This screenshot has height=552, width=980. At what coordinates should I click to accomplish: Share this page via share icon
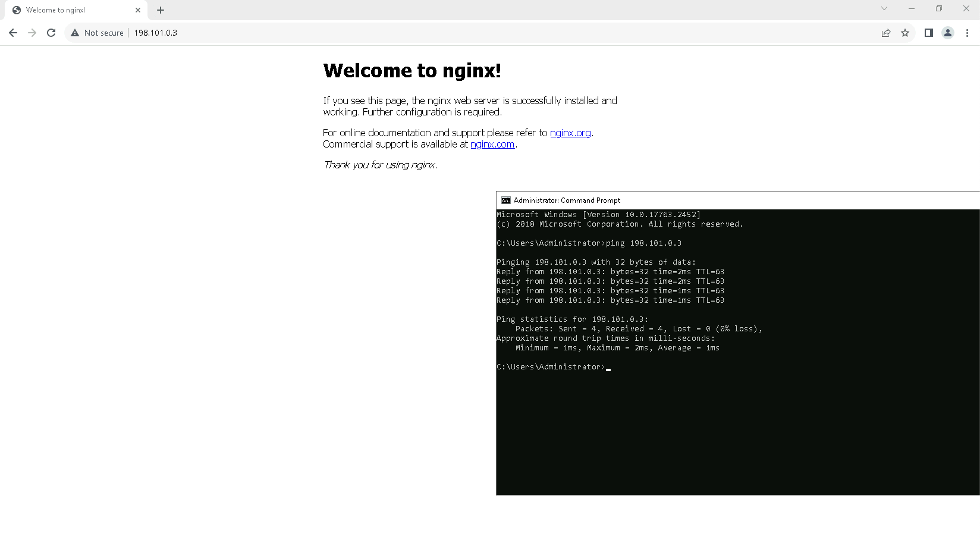886,33
